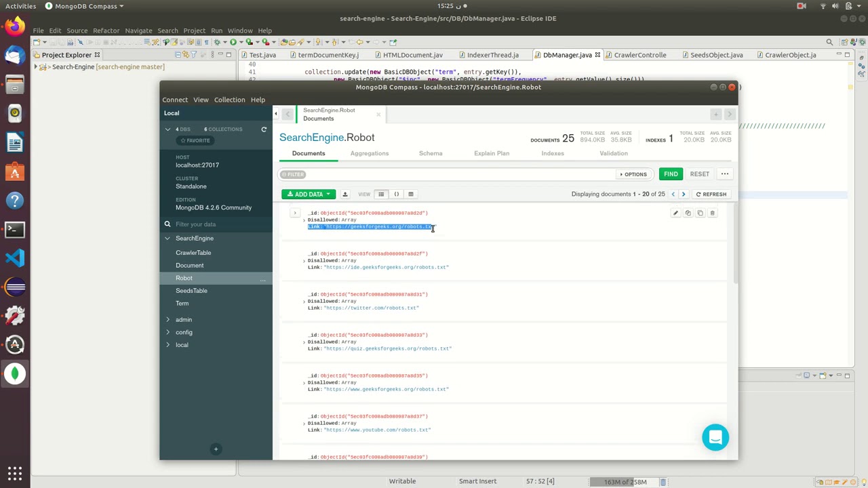
Task: Open the Compass chat support bubble
Action: pos(715,437)
